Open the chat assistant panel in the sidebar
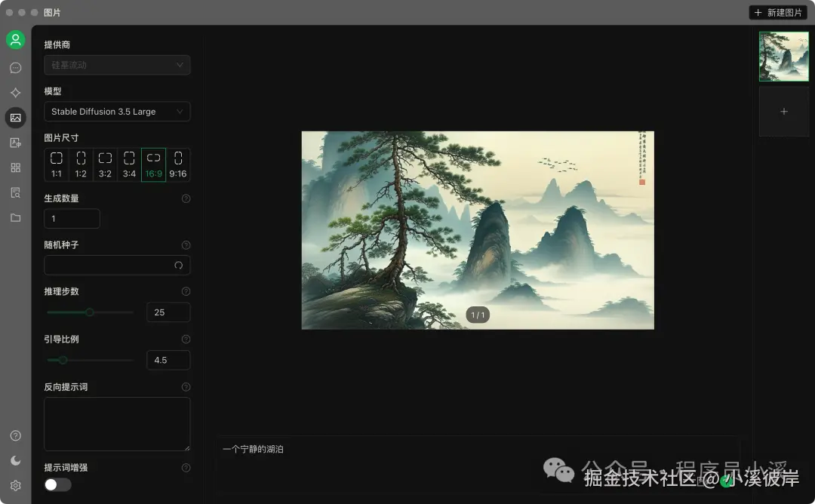The height and width of the screenshot is (504, 815). [16, 67]
